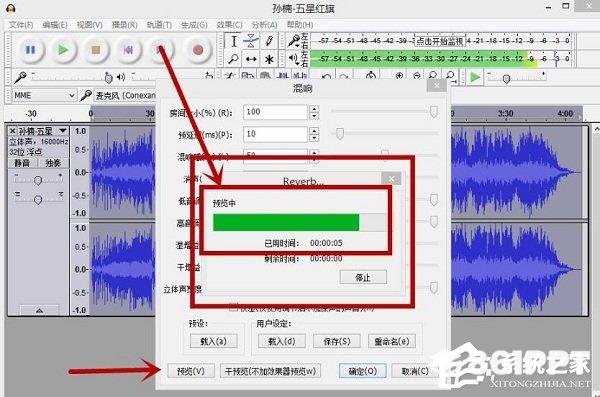Viewport: 600px width, 397px height.
Task: Click the pre-delay slider handle
Action: coord(340,134)
